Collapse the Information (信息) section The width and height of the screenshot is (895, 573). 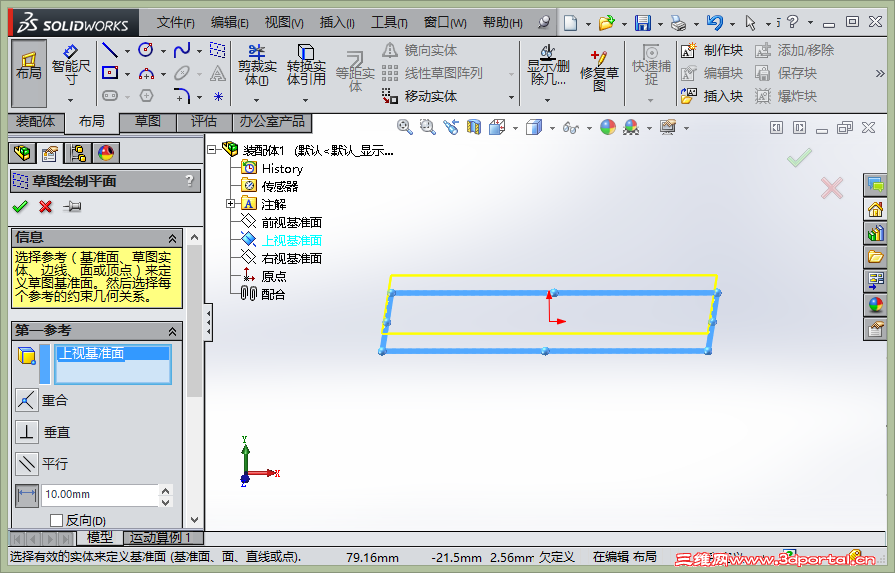(x=172, y=238)
